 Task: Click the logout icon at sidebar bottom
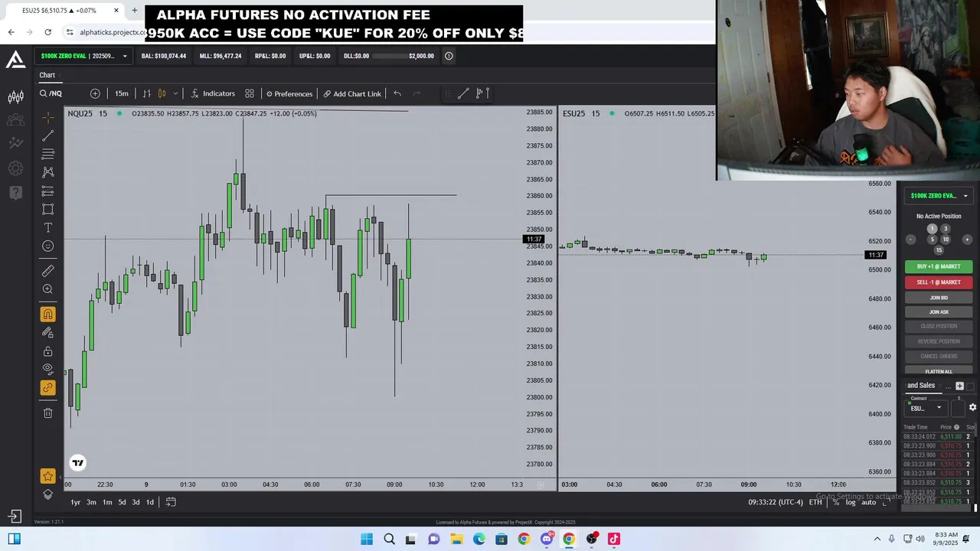pos(15,517)
